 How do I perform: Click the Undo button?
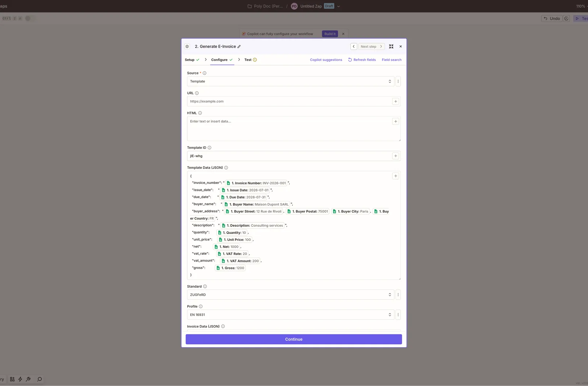pos(552,18)
